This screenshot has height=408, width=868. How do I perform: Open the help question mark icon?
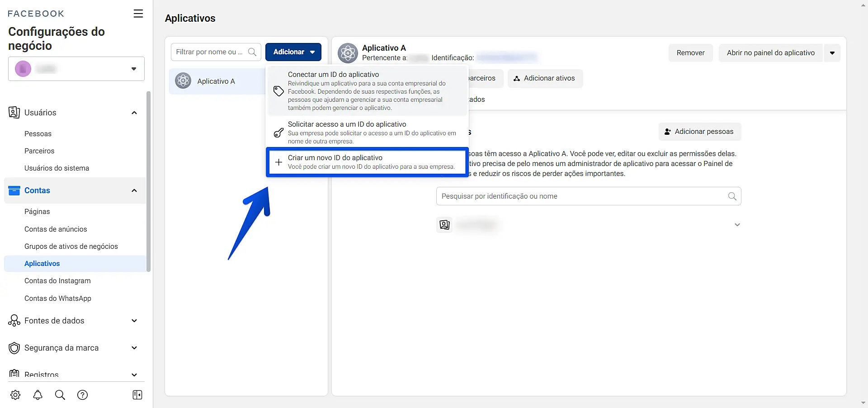pos(82,395)
